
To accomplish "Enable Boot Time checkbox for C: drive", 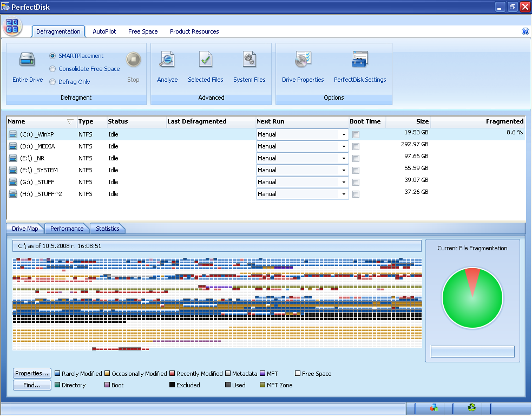I will [356, 134].
